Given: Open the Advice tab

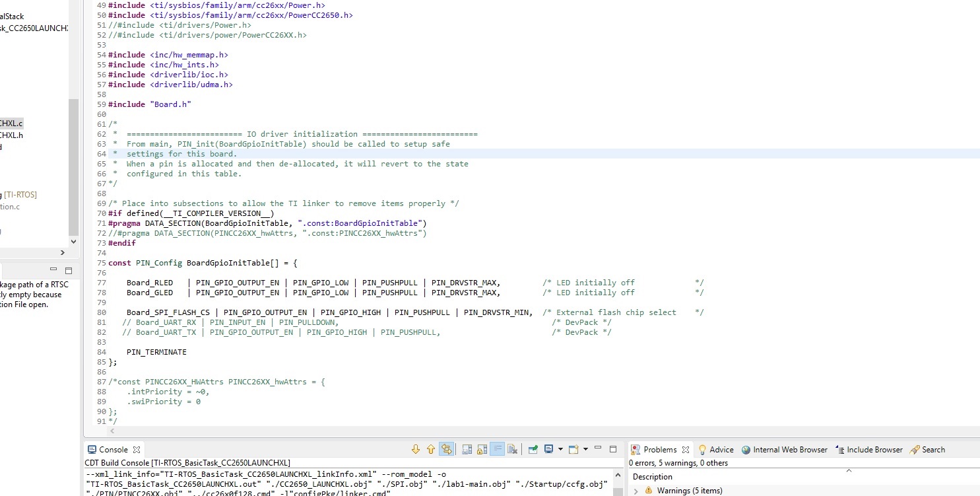Looking at the screenshot, I should pyautogui.click(x=716, y=450).
